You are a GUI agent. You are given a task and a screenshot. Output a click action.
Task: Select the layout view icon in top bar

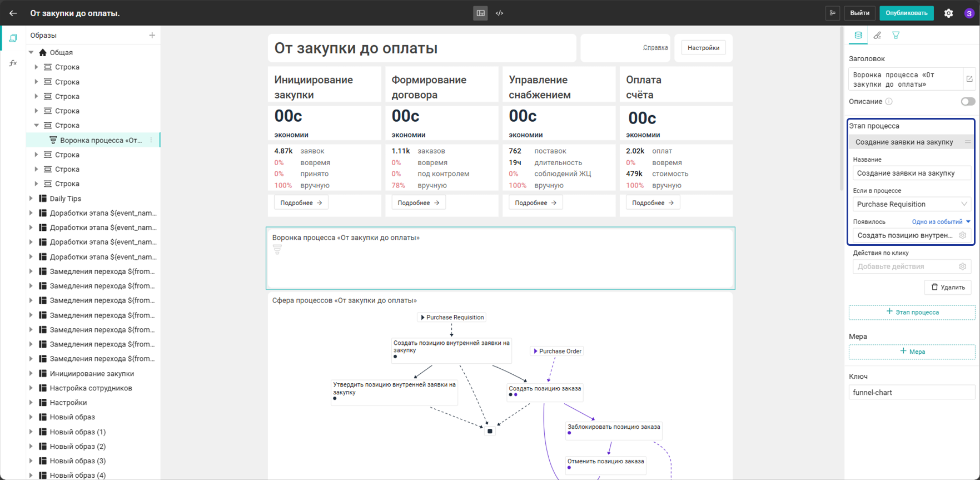[x=481, y=13]
